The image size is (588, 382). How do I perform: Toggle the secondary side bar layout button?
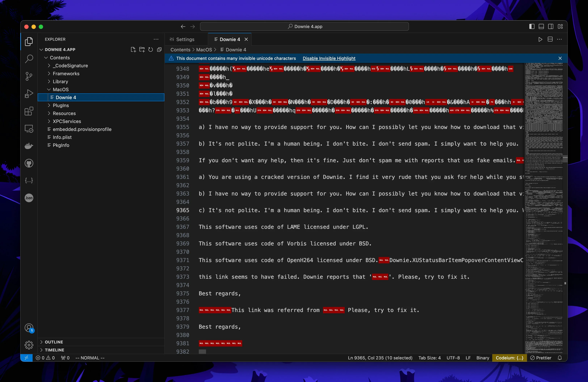(x=551, y=26)
